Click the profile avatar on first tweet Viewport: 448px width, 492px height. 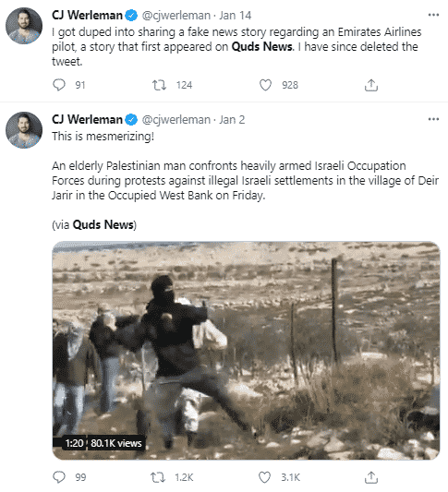click(x=24, y=26)
